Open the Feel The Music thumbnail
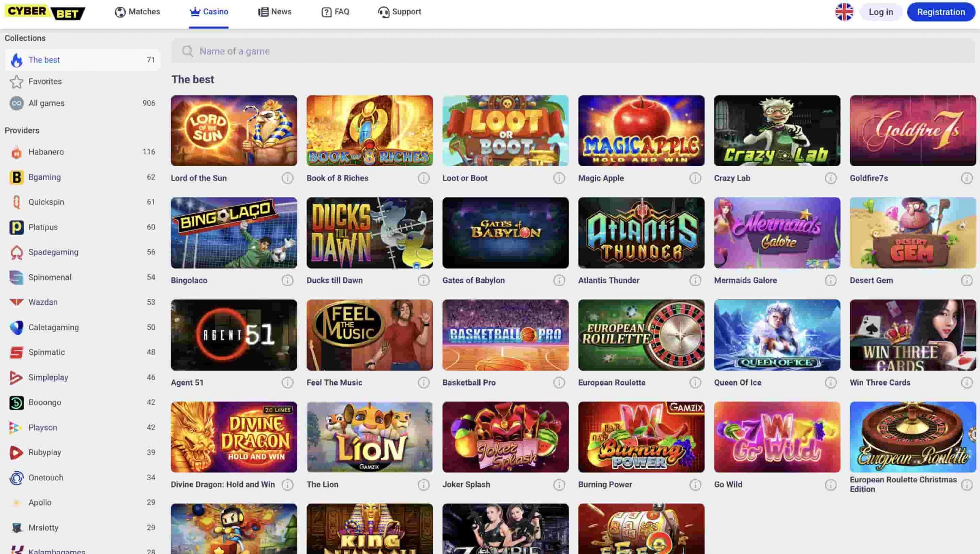The image size is (980, 554). (x=370, y=335)
